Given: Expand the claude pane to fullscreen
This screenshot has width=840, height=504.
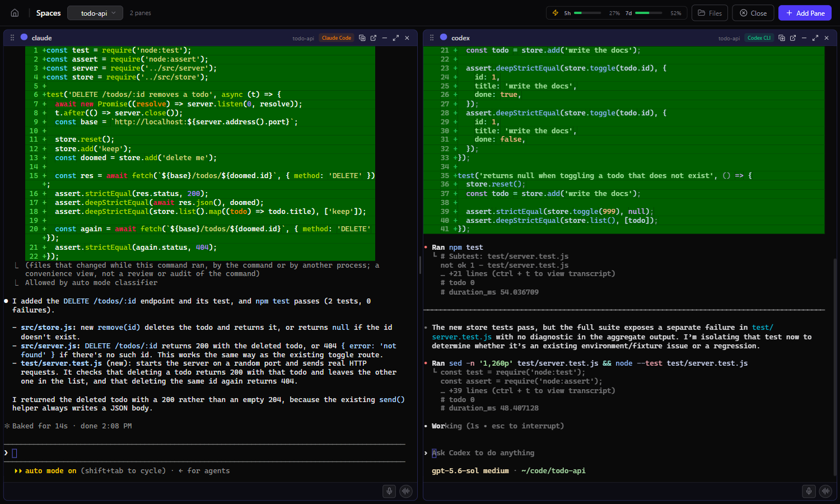Looking at the screenshot, I should [396, 38].
